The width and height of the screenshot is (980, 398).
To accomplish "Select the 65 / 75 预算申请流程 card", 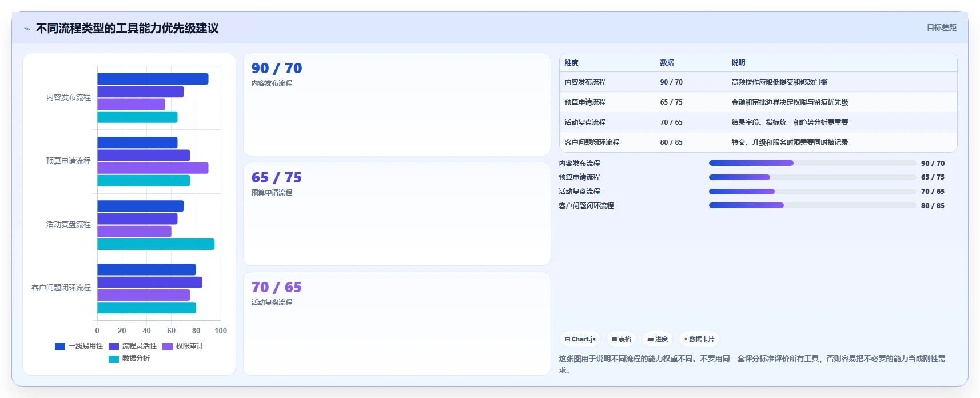I will 397,214.
